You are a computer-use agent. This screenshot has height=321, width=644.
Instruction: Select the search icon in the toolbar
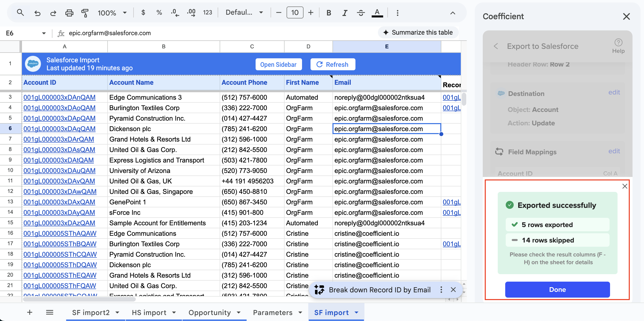[x=20, y=12]
